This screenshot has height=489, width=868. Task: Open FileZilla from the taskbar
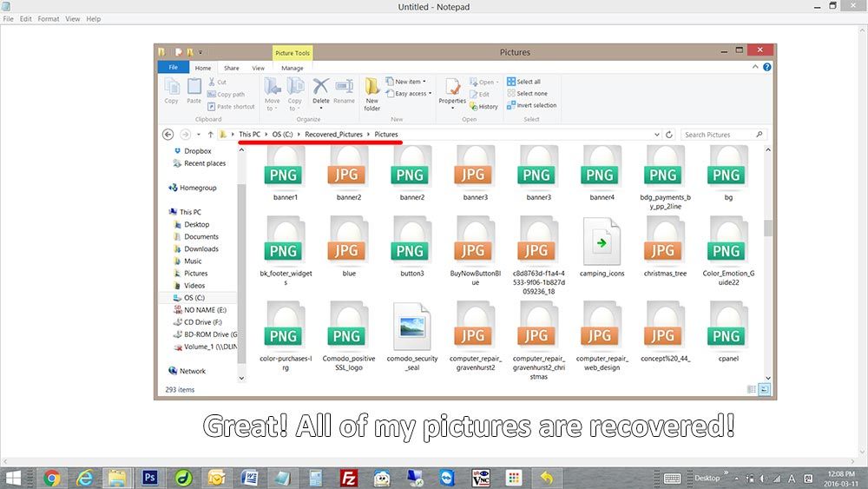tap(348, 478)
